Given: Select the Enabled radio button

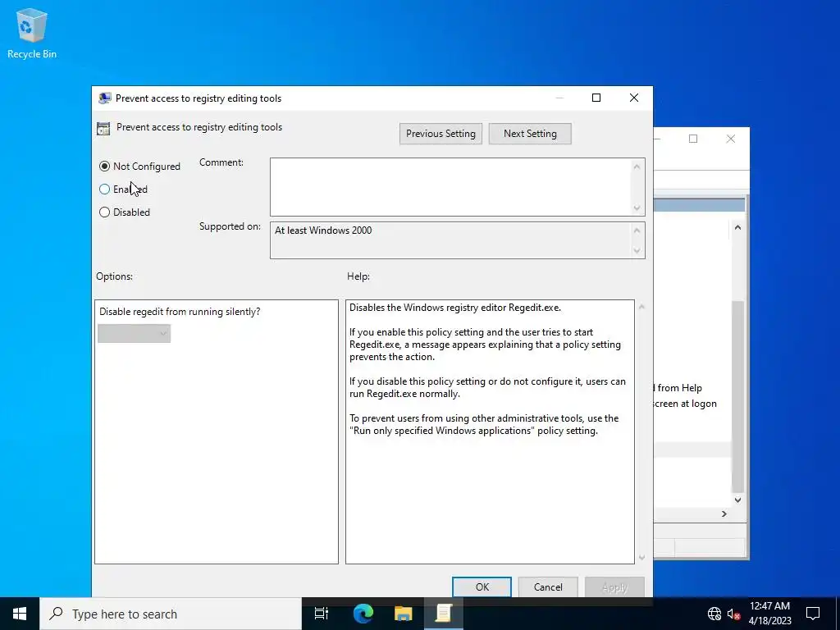Looking at the screenshot, I should point(104,189).
